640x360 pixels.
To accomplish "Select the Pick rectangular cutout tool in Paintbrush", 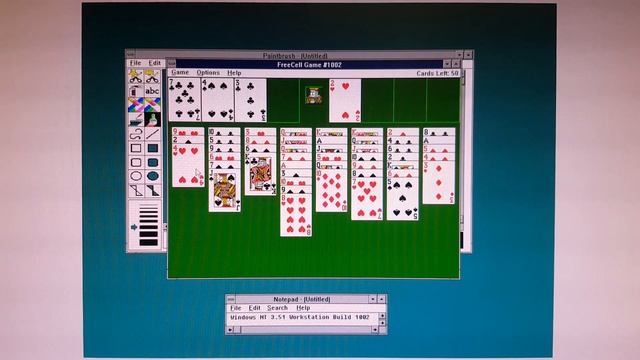I will pyautogui.click(x=152, y=77).
